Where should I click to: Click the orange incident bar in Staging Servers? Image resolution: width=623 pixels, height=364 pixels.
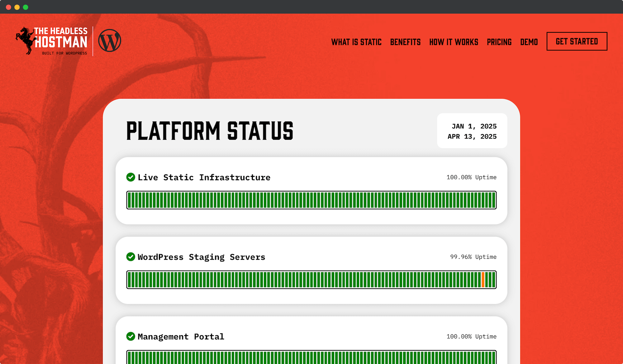point(483,280)
